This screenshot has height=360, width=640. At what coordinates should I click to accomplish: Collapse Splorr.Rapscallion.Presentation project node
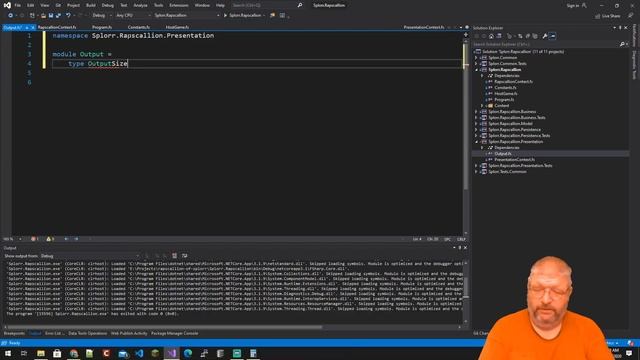click(x=476, y=142)
